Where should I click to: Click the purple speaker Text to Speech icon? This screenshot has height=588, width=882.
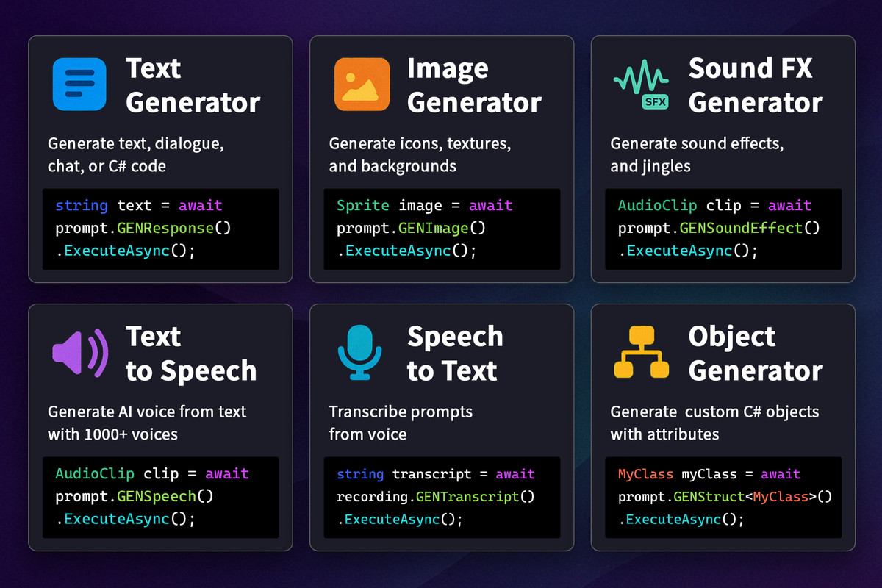pyautogui.click(x=80, y=353)
